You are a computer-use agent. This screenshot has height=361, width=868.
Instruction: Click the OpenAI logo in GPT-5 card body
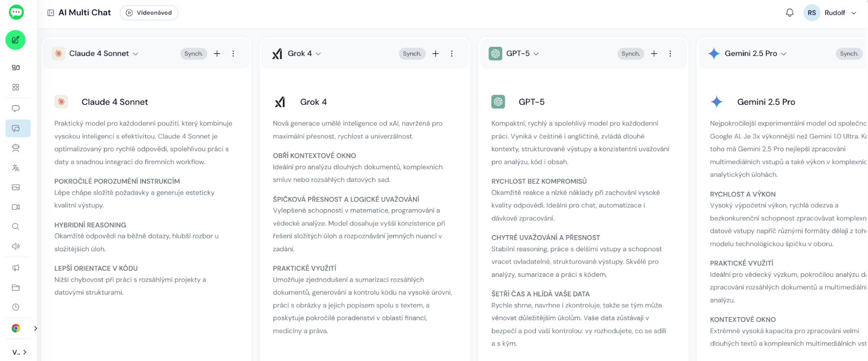coord(498,102)
